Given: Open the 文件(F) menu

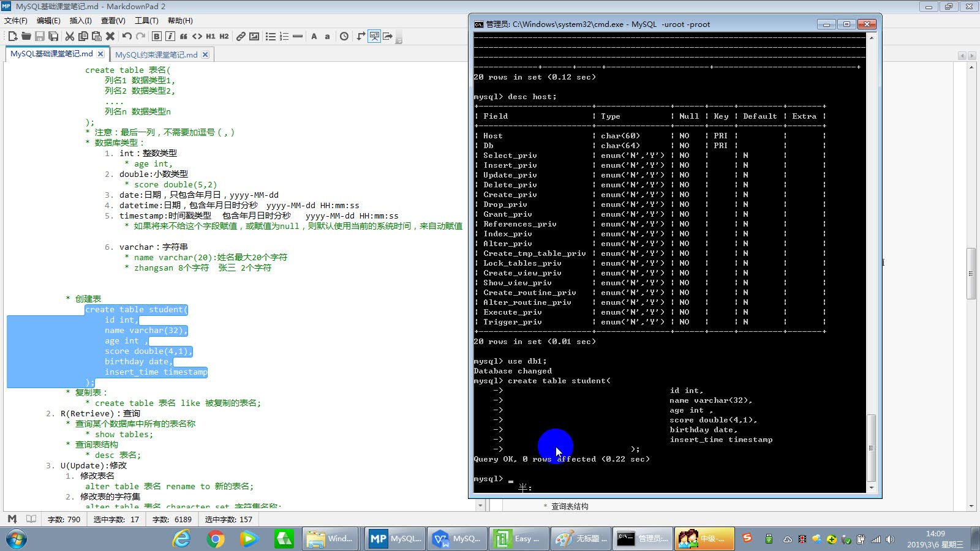Looking at the screenshot, I should click(16, 20).
